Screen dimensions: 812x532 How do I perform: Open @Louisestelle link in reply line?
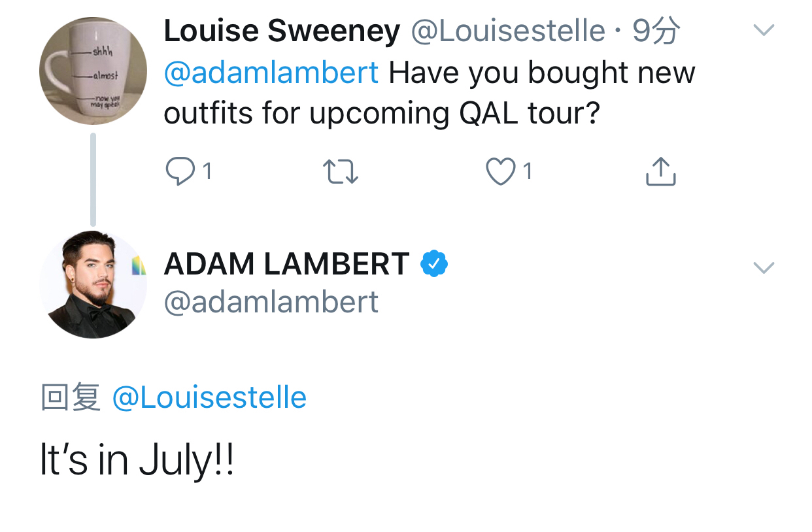209,397
